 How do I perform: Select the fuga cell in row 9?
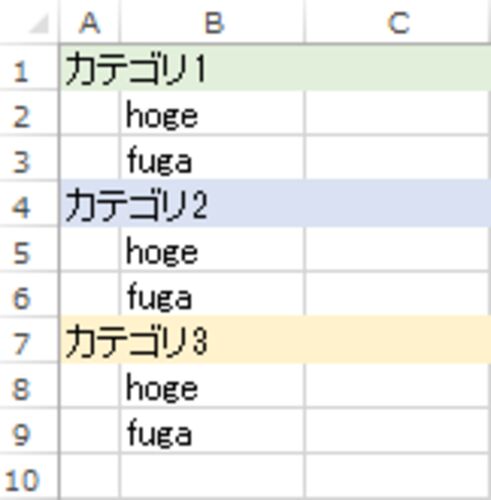pos(212,431)
